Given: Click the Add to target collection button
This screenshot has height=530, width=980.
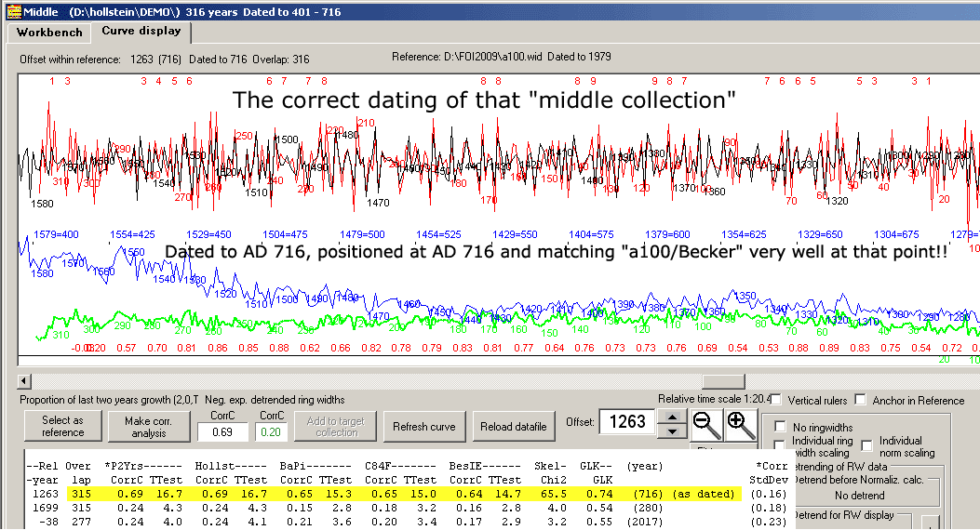Looking at the screenshot, I should click(336, 427).
